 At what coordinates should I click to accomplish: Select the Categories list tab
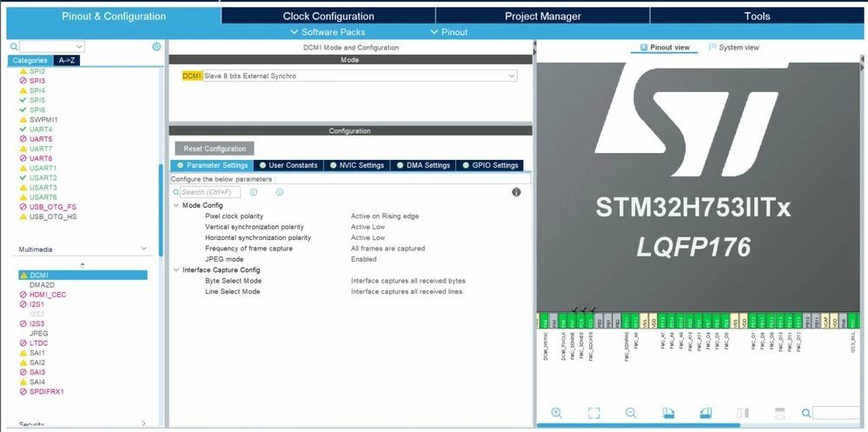(30, 60)
